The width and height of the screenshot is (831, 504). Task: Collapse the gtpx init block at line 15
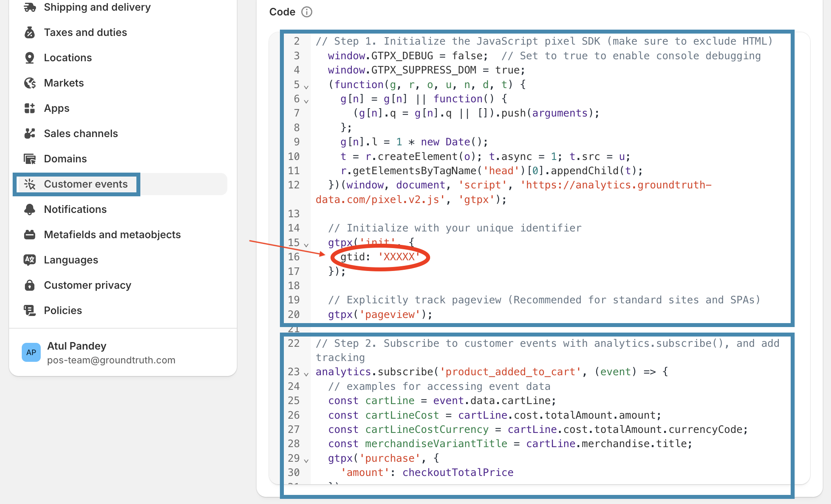coord(306,245)
